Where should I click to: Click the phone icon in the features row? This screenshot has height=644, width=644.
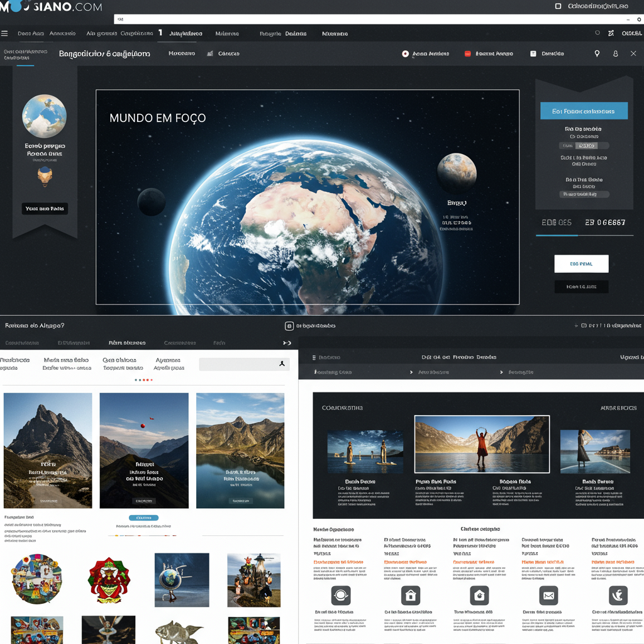[x=618, y=595]
